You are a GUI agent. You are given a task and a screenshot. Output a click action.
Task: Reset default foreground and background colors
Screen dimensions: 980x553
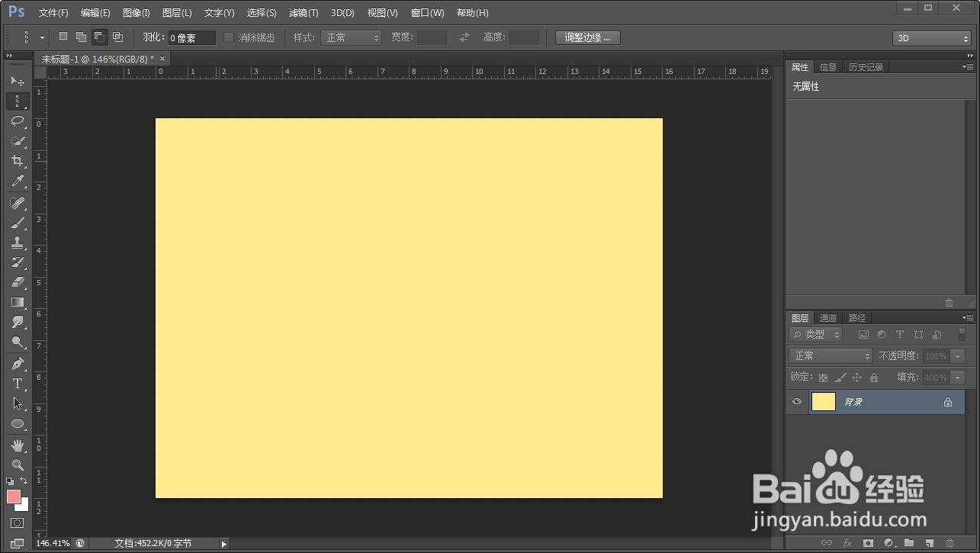point(10,481)
